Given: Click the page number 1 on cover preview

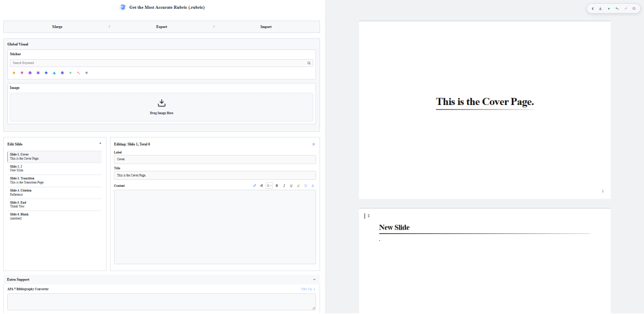Looking at the screenshot, I should click(602, 191).
